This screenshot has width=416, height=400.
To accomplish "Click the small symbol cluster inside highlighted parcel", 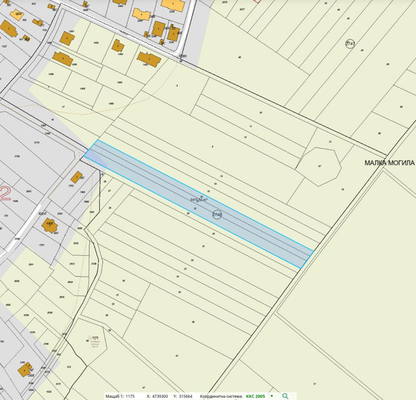I will point(199,199).
